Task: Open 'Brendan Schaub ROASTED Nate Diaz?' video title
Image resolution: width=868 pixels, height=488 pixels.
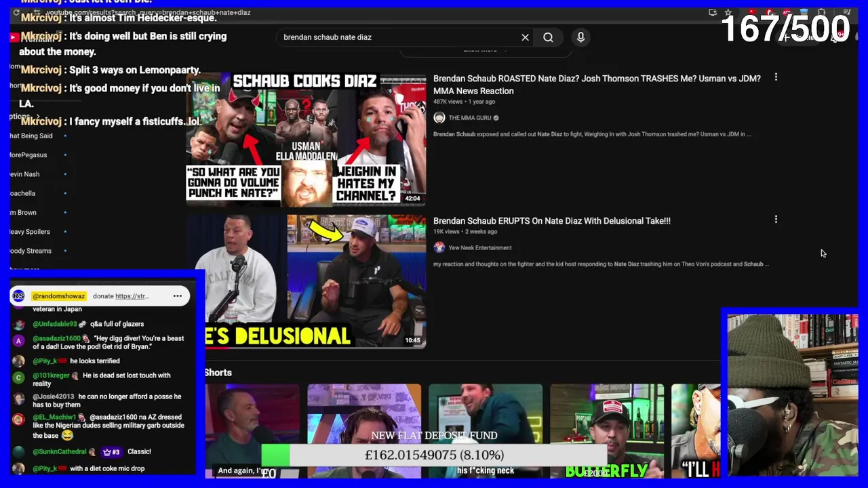Action: click(597, 85)
